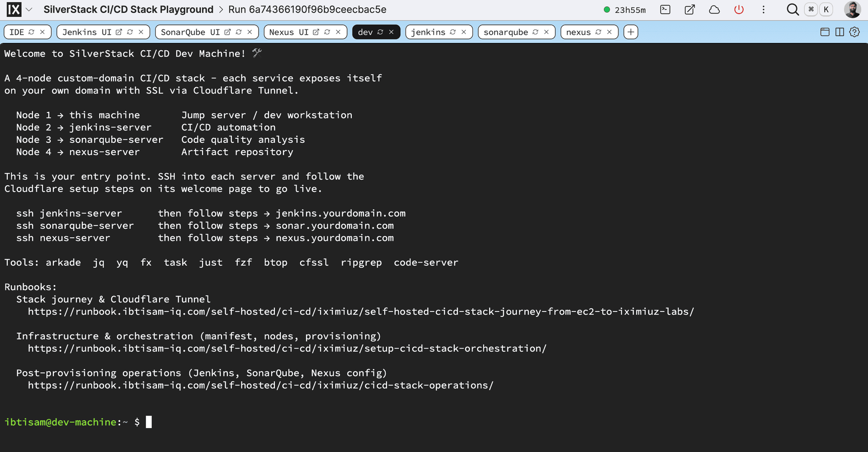Viewport: 868px width, 452px height.
Task: Add a new tab with the plus button
Action: pos(631,32)
